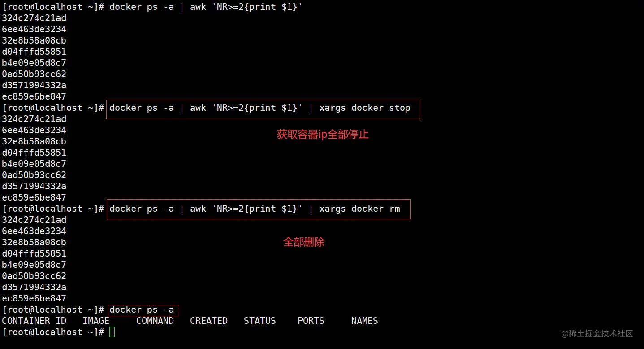Click 6ee463de3234 in the docker rm output

pos(34,231)
